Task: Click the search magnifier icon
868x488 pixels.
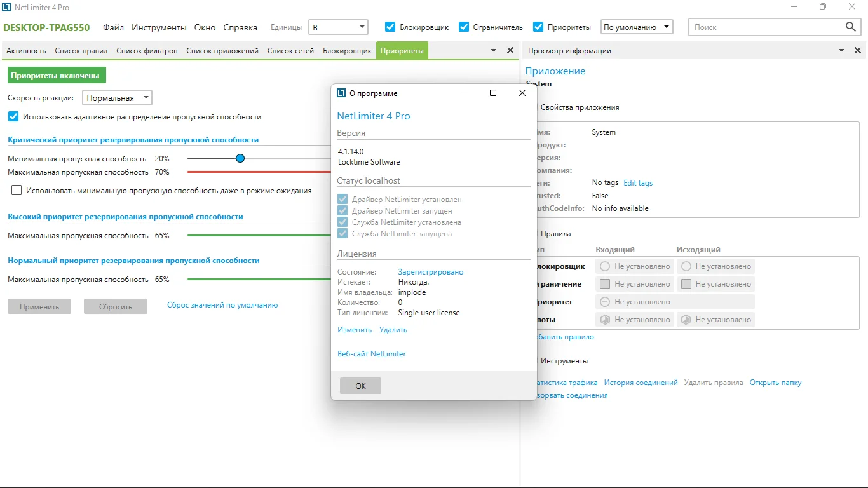Action: click(x=851, y=27)
